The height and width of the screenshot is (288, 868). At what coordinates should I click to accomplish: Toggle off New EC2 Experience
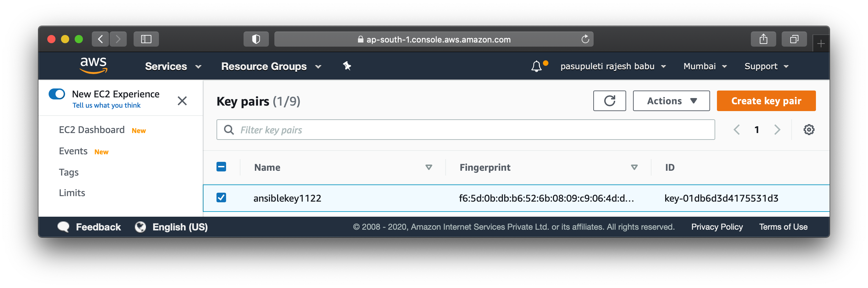point(57,94)
